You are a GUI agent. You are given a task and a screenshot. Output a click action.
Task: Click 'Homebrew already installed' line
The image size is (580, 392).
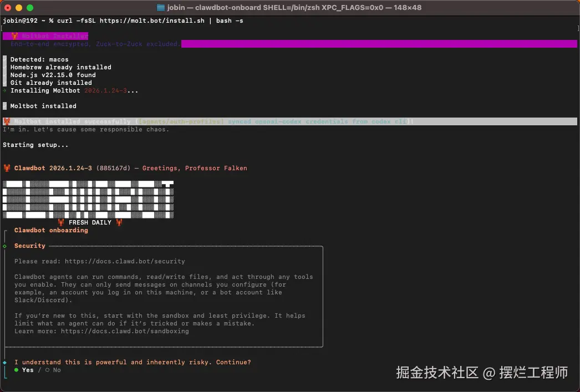click(x=60, y=67)
